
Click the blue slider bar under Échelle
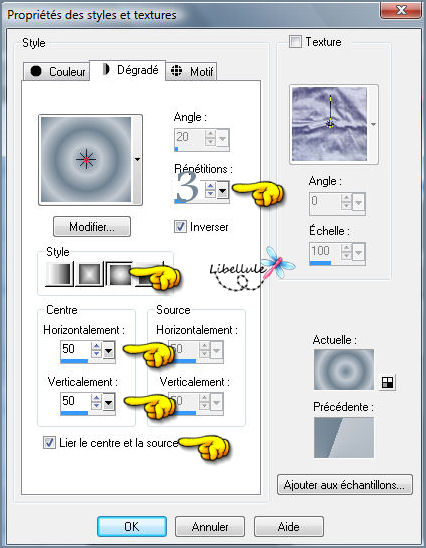(320, 263)
